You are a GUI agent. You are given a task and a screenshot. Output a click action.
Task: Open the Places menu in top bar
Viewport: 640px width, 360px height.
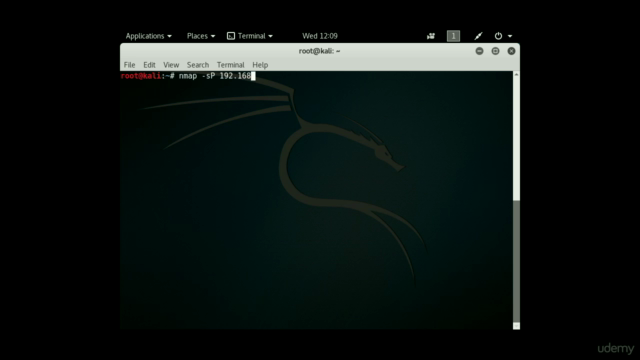pyautogui.click(x=201, y=36)
